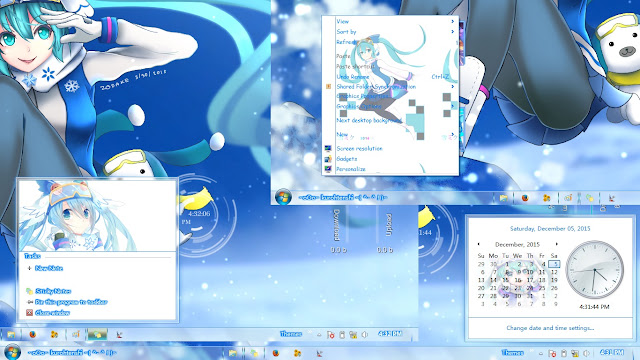
Task: Expand the New submenu arrow
Action: [453, 134]
